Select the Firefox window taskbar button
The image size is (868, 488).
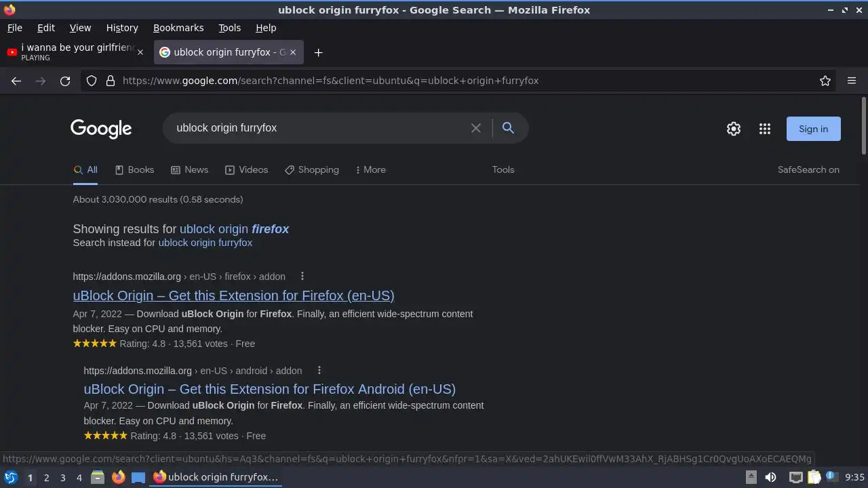click(217, 477)
